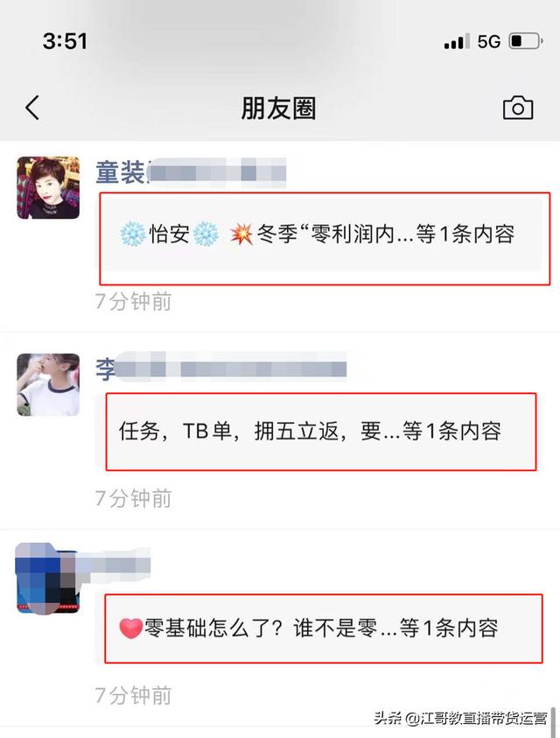Viewport: 560px width, 738px height.
Task: Open the 李 user's profile name
Action: [220, 368]
